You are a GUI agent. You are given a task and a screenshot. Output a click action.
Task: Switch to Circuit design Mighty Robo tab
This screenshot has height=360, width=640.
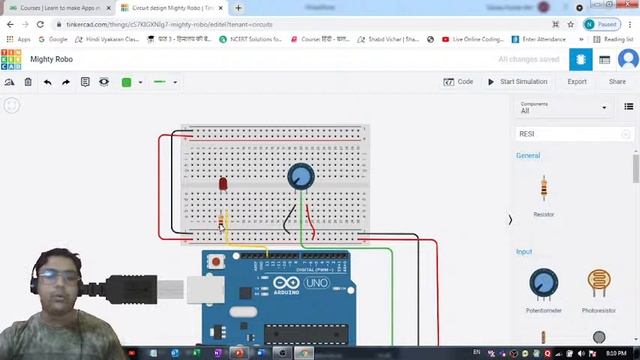tap(171, 8)
